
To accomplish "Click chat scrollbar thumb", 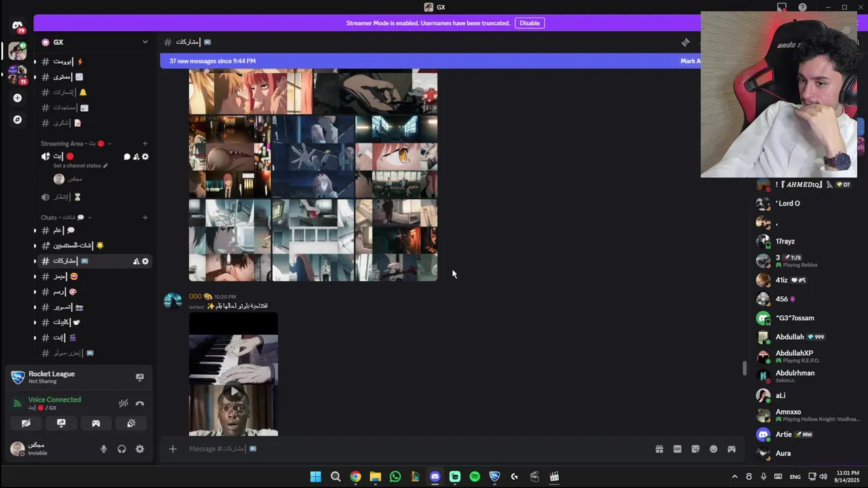I will (x=744, y=368).
